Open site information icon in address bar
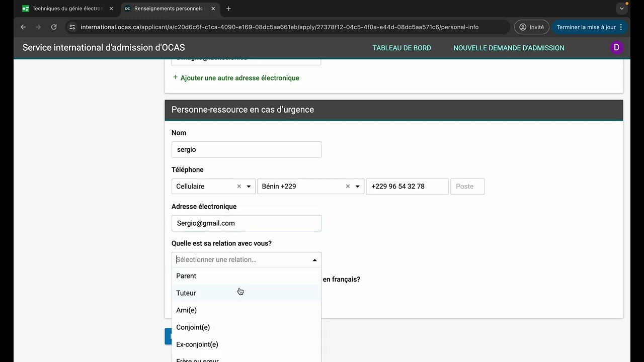Image resolution: width=644 pixels, height=362 pixels. click(x=72, y=27)
